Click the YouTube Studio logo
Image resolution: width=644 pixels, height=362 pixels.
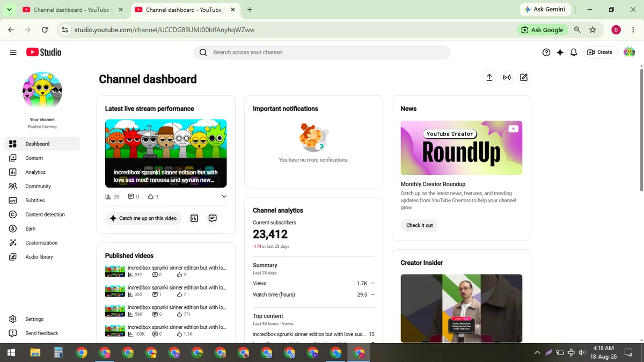click(43, 52)
